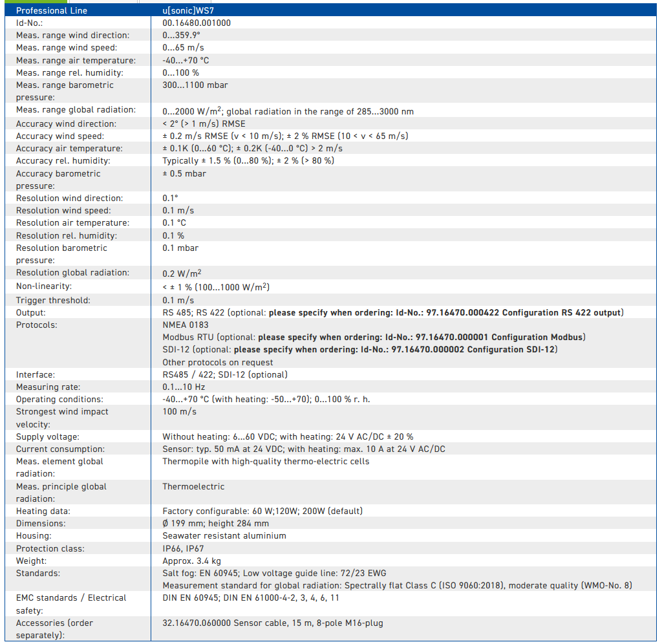Select the dimensions 'Ø 199 mm; height 284 mm'

tap(216, 523)
